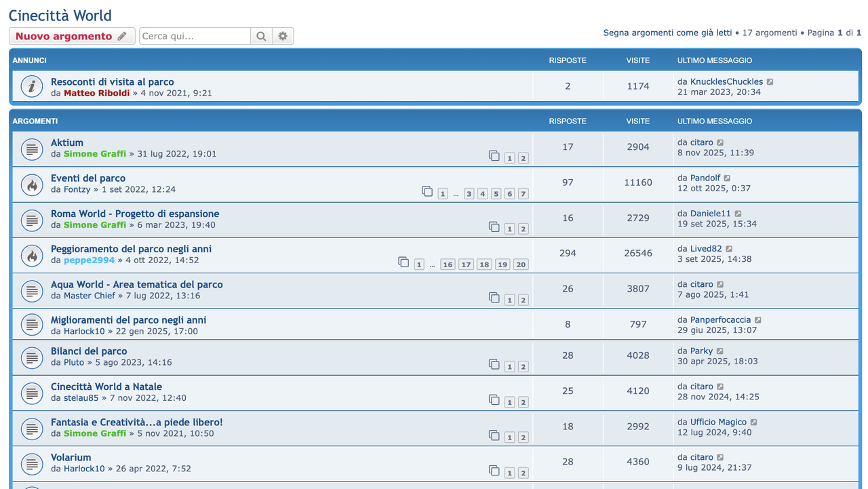View profile of last poster KnucklesChuckles
The image size is (868, 489).
click(726, 81)
